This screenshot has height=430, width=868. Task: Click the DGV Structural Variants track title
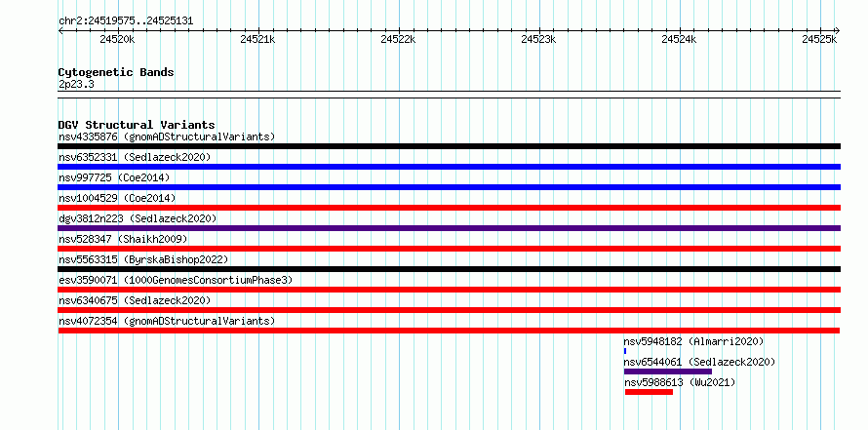[x=137, y=125]
